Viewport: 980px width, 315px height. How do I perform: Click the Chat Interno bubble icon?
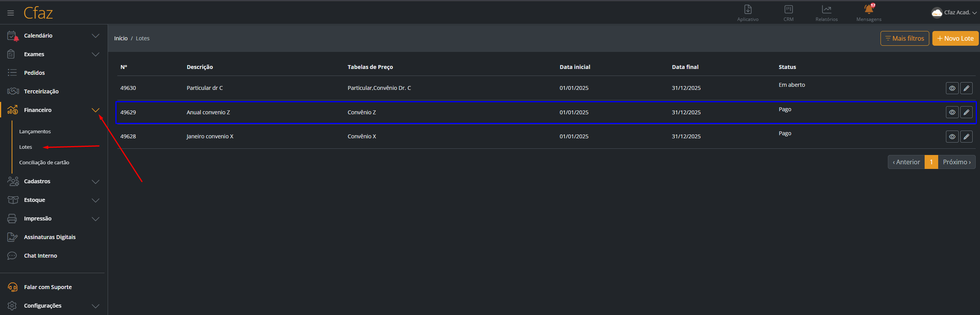tap(12, 256)
